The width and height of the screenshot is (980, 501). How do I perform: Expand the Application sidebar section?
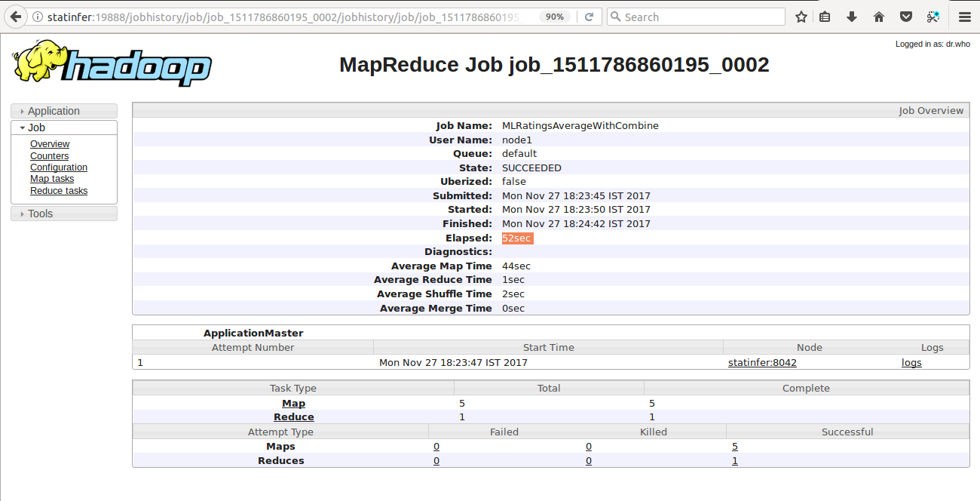(64, 111)
